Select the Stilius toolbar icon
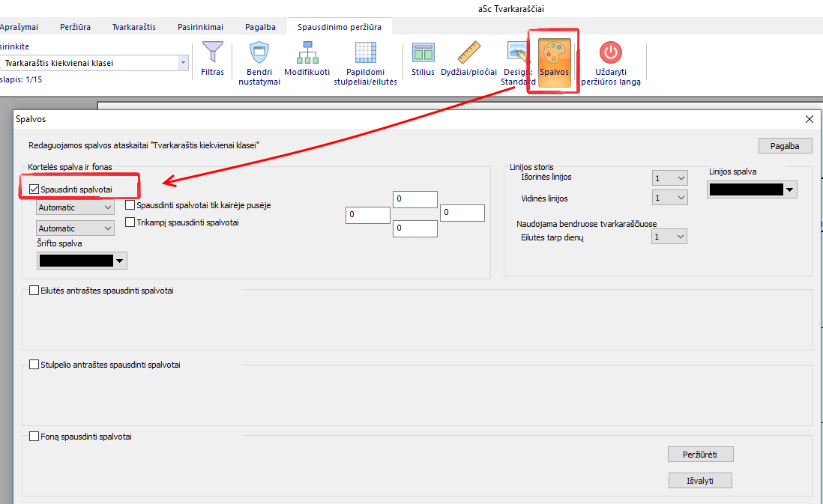Viewport: 823px width, 504px height. pyautogui.click(x=423, y=54)
